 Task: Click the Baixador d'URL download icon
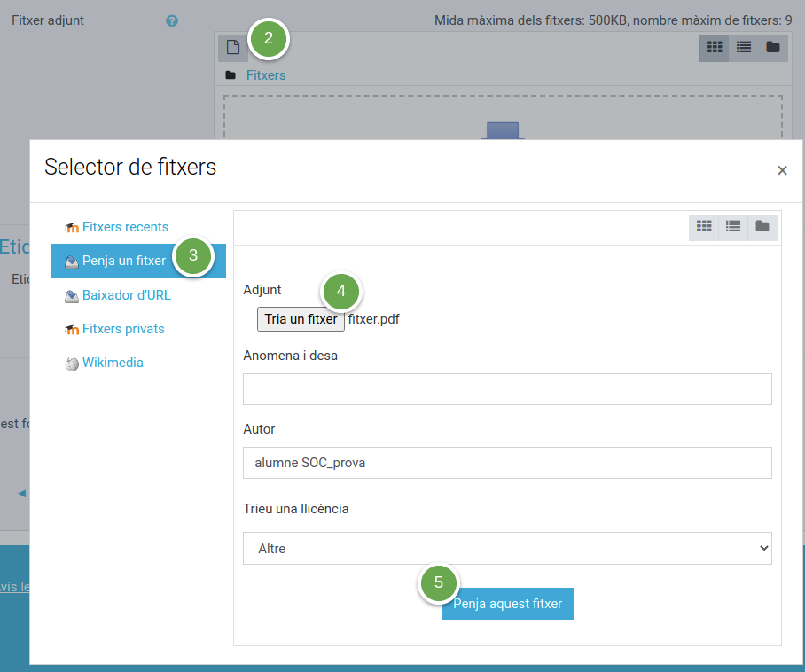pos(72,296)
